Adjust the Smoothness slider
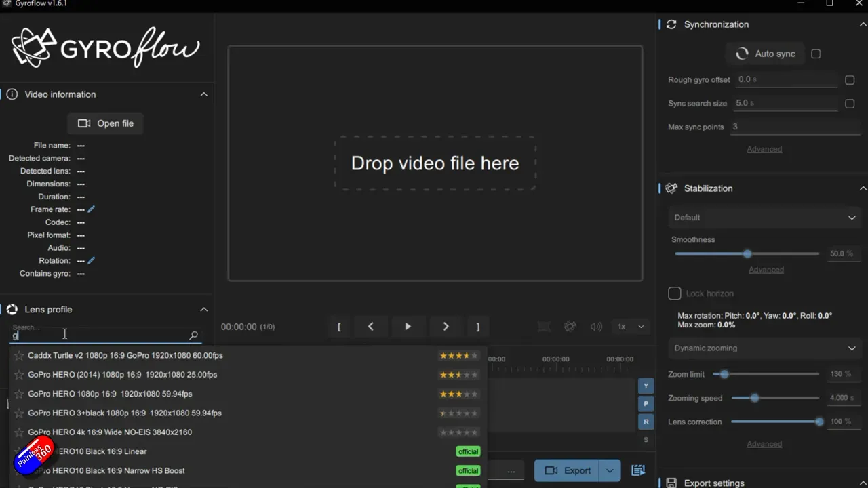Image resolution: width=868 pixels, height=488 pixels. tap(747, 253)
